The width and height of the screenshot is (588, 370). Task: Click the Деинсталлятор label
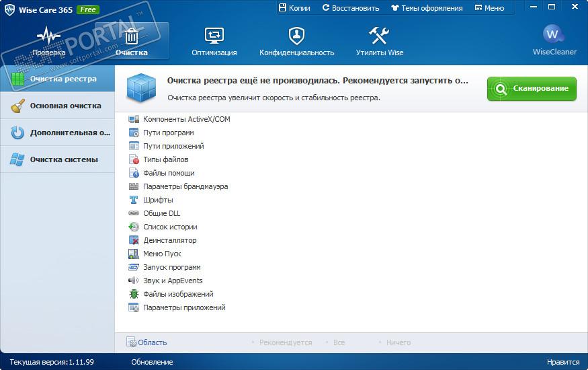pyautogui.click(x=170, y=240)
